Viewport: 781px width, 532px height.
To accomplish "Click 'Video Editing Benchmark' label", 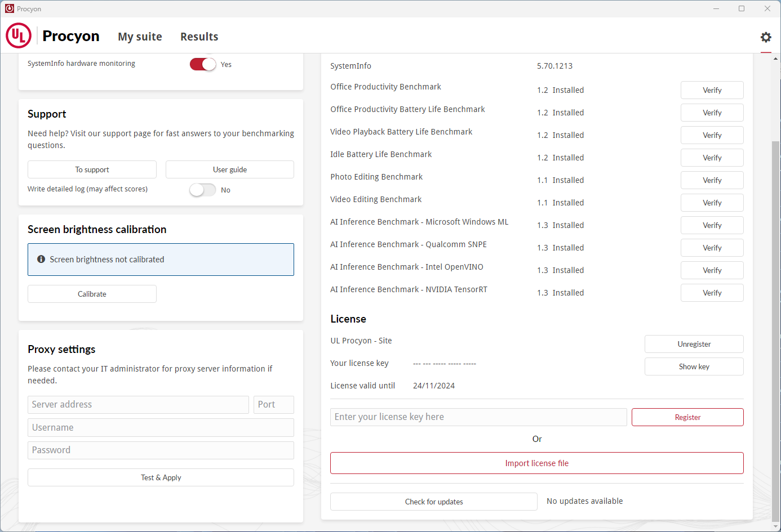I will (x=376, y=199).
